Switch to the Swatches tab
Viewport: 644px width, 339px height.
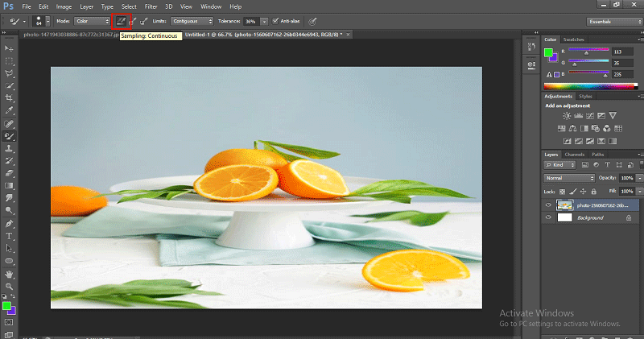click(573, 39)
